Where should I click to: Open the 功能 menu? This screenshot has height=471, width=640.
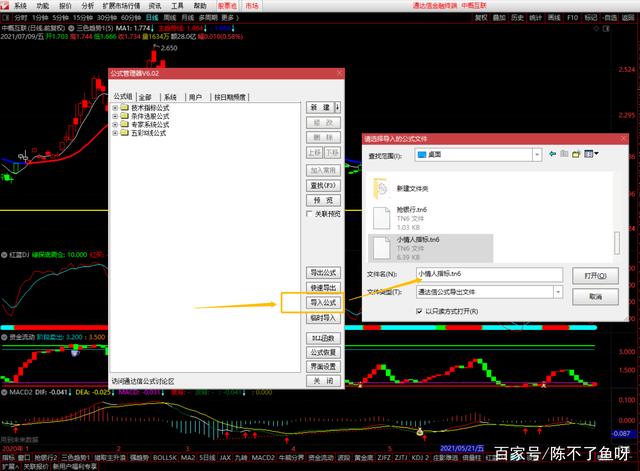click(x=42, y=6)
